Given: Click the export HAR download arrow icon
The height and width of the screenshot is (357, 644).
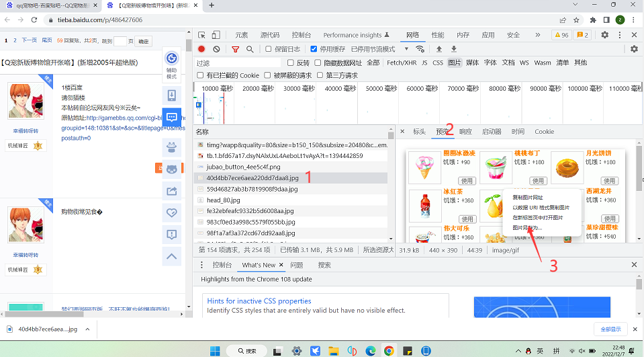Looking at the screenshot, I should 454,49.
